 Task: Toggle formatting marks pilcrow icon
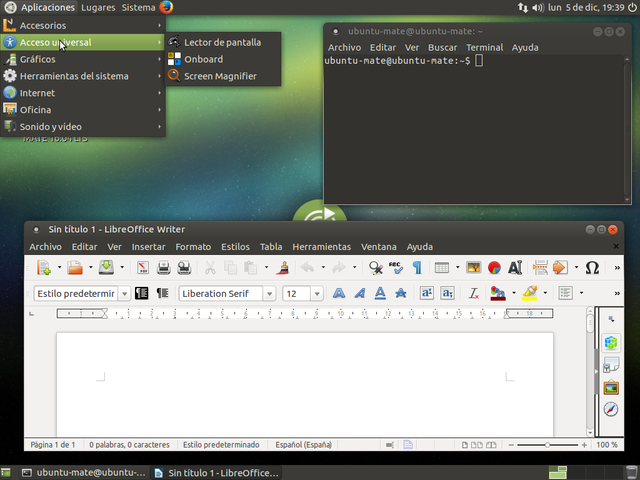[417, 268]
